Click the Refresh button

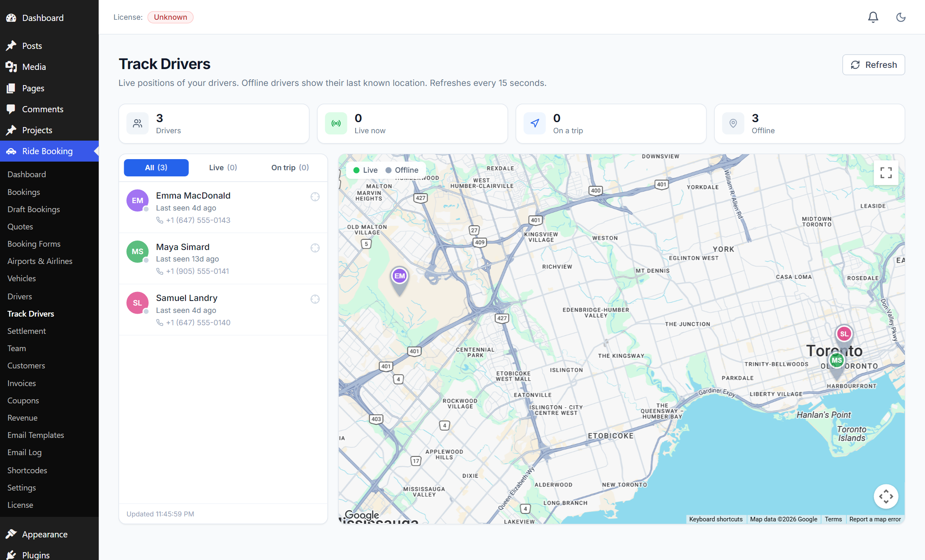point(874,65)
